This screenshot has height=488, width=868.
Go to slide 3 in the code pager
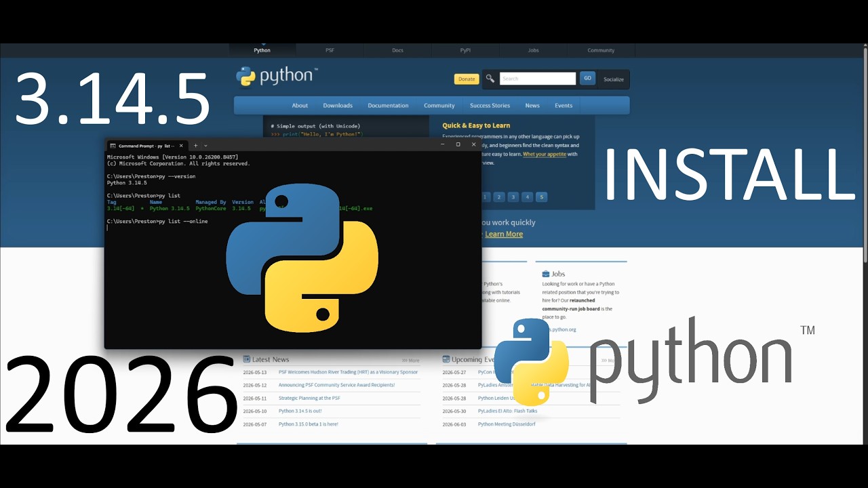513,197
